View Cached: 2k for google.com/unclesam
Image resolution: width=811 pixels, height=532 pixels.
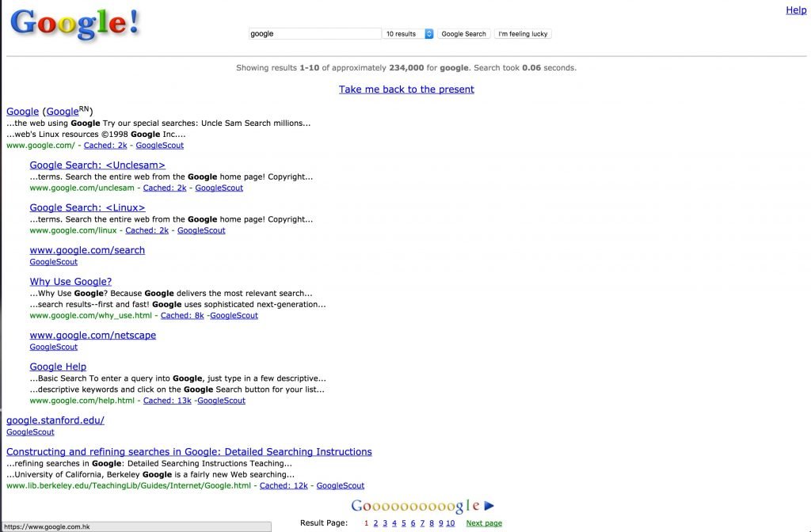coord(165,188)
